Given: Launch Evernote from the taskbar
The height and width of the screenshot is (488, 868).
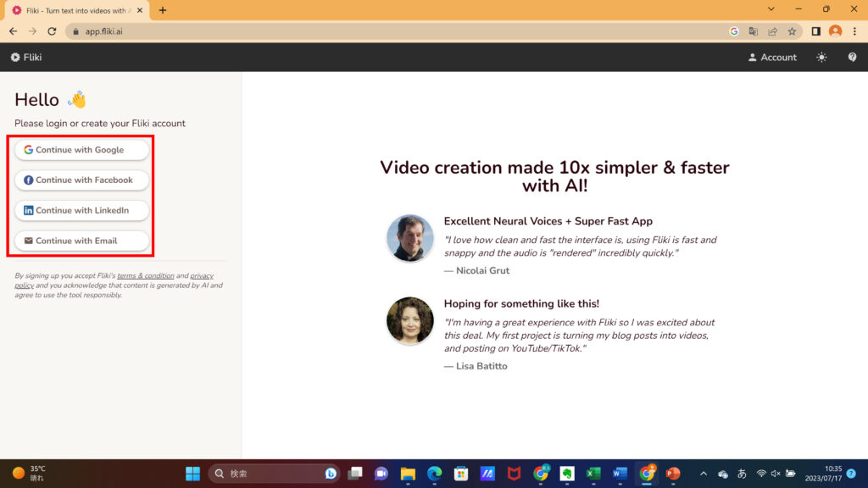Looking at the screenshot, I should (x=567, y=474).
